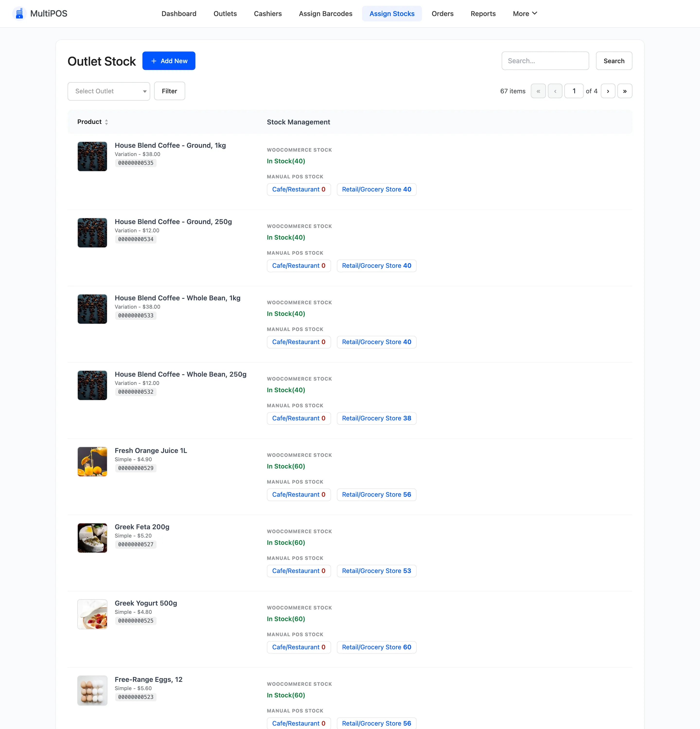Click Cafe/Restaurant 0 for Fresh Orange Juice
The width and height of the screenshot is (700, 729).
click(x=299, y=495)
